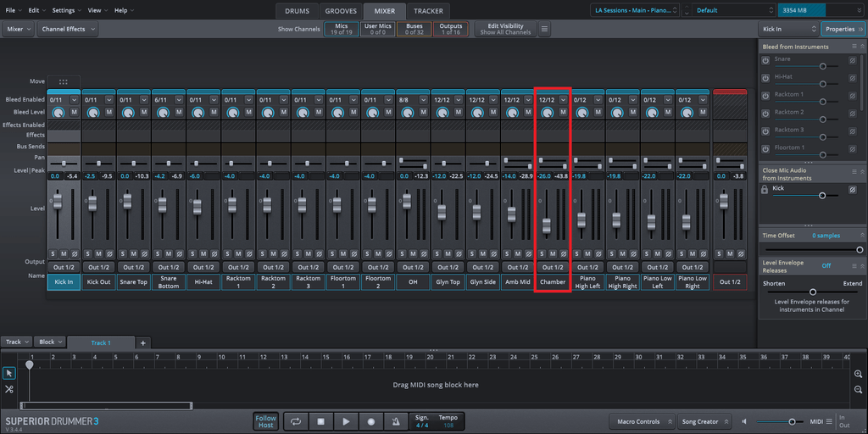Switch to the GROOVES tab
The width and height of the screenshot is (868, 434).
pos(341,11)
